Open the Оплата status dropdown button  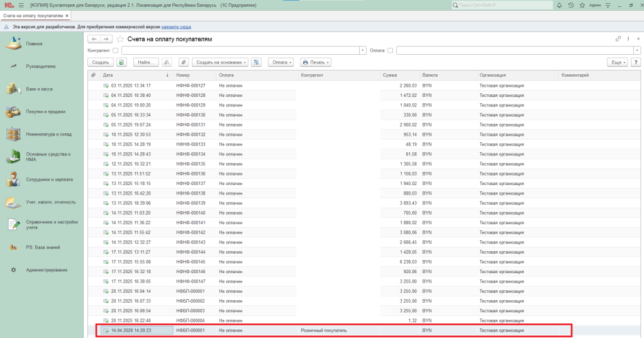pos(280,62)
